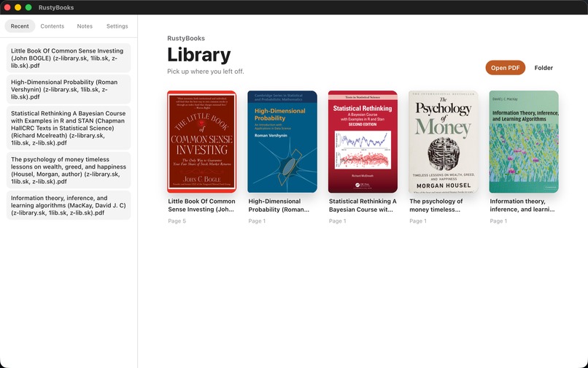588x368 pixels.
Task: Open High-Dimensional Probability book cover
Action: (282, 142)
